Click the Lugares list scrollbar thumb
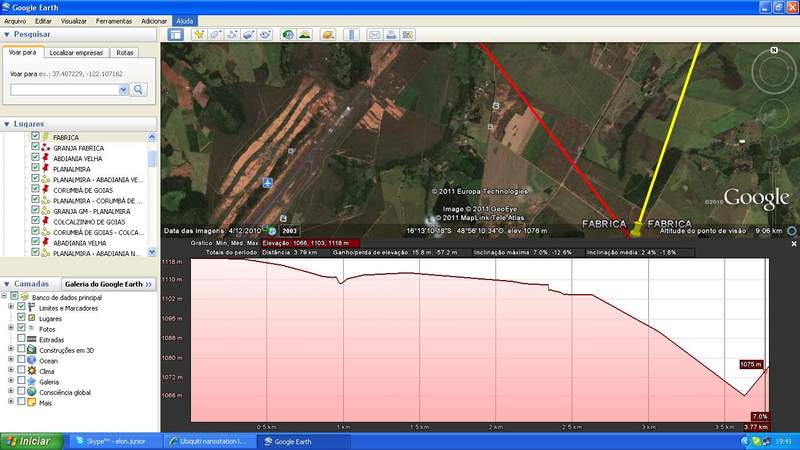This screenshot has height=450, width=800. [152, 158]
